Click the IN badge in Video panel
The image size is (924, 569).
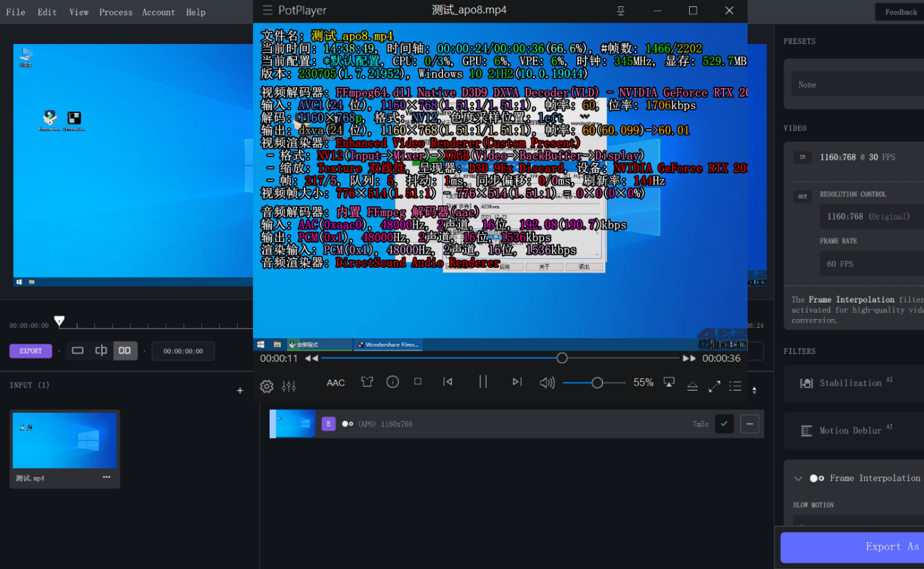(802, 157)
